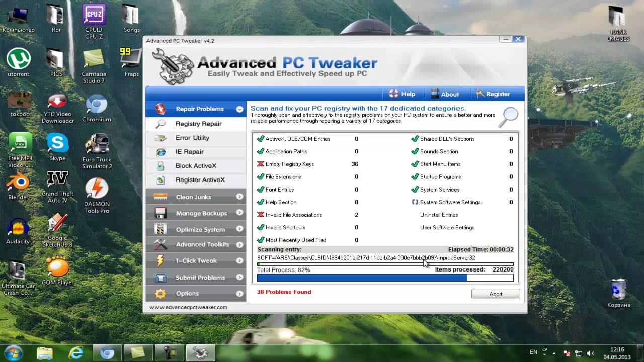Click the scanning entry progress bar
Viewport: 644px width, 362px height.
tap(385, 264)
